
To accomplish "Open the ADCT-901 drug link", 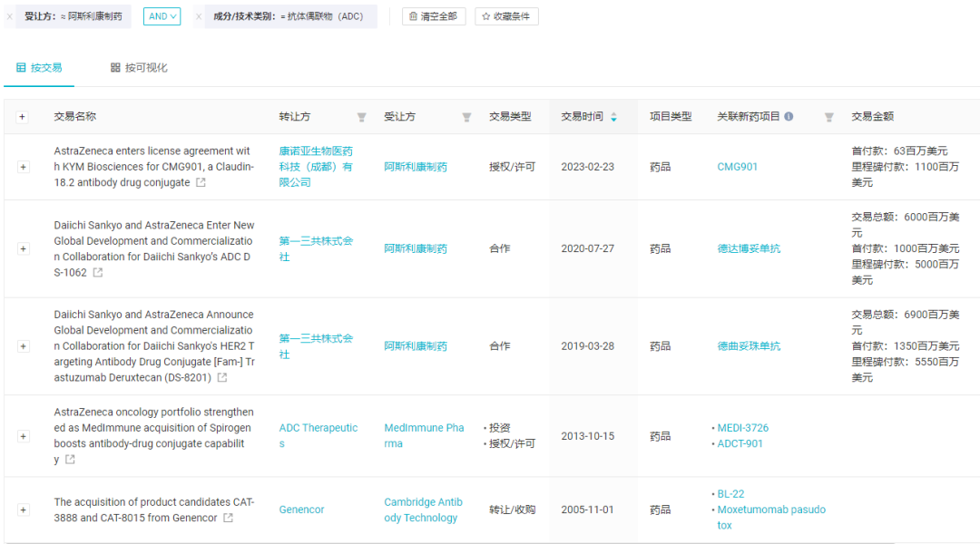I will click(x=740, y=443).
